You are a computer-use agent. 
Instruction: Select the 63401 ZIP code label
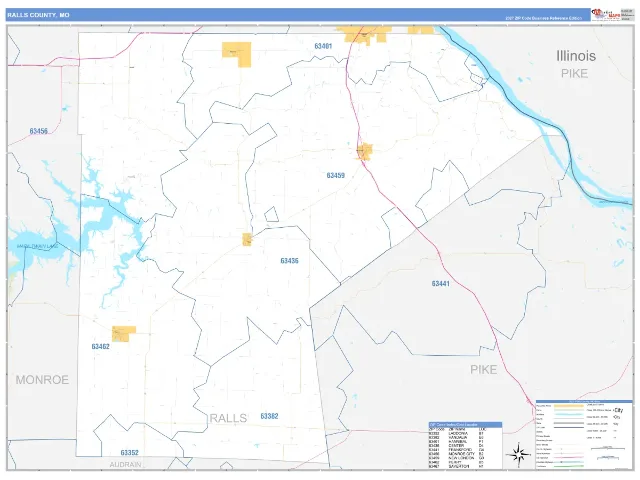pyautogui.click(x=323, y=46)
